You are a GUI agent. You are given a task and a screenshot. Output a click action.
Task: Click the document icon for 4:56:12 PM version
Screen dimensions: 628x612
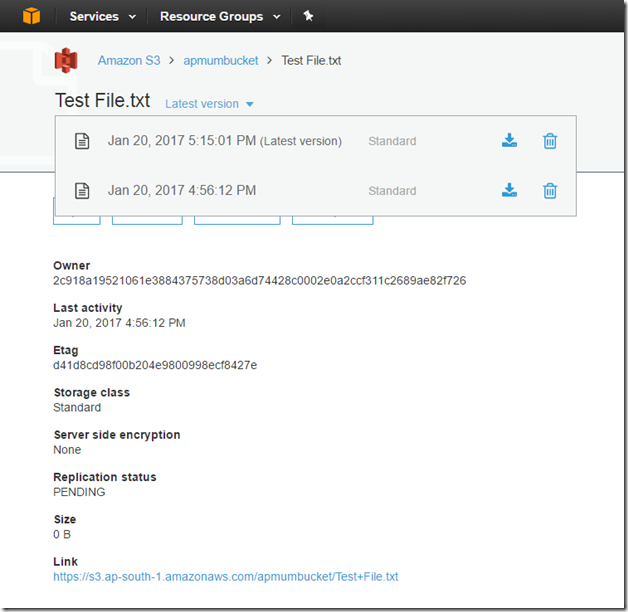coord(82,191)
